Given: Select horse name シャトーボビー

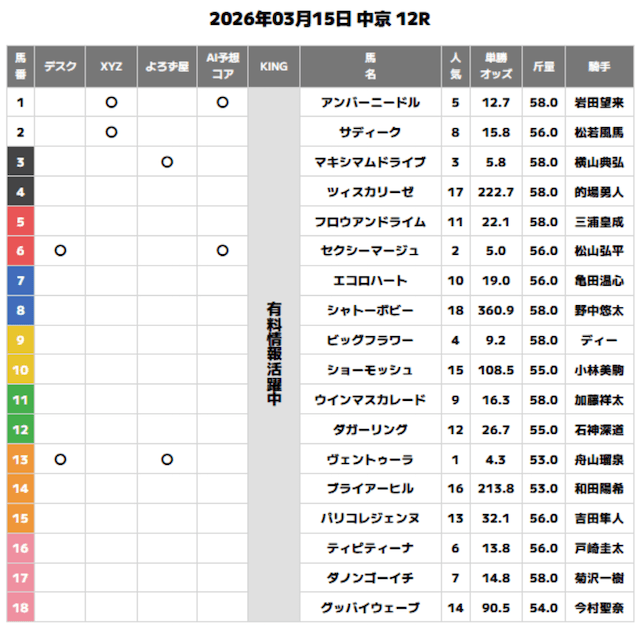Looking at the screenshot, I should point(370,311).
